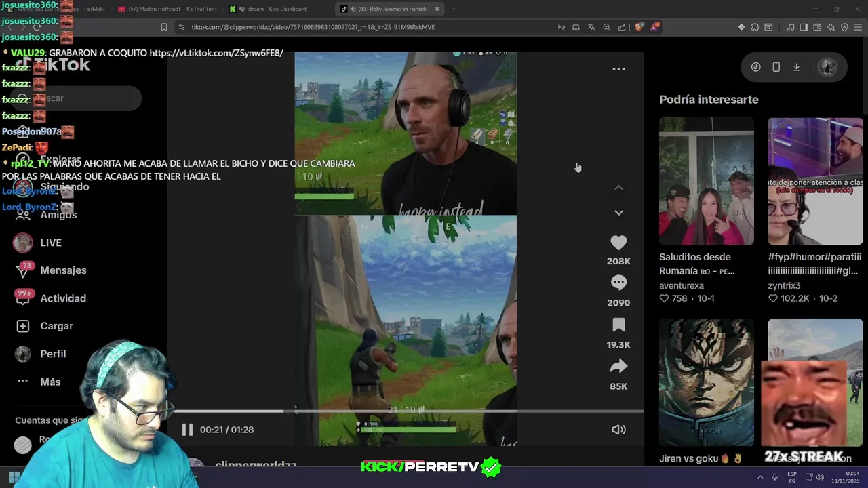Screen dimensions: 868x488
Task: Click the share page icon in the address bar
Action: [622, 27]
